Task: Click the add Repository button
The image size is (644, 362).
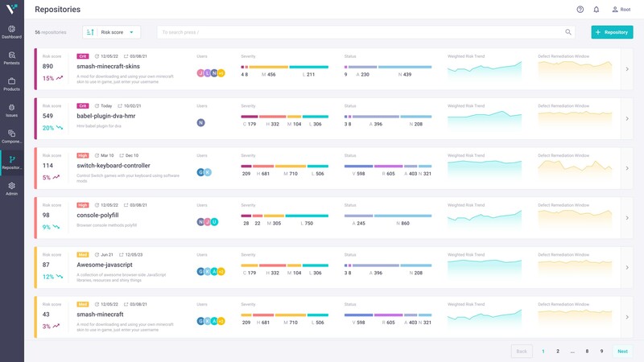Action: point(612,32)
